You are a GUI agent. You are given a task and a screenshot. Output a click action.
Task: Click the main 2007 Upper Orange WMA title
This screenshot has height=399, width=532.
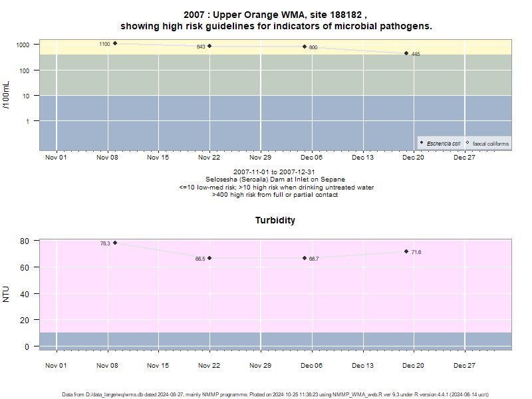(276, 21)
